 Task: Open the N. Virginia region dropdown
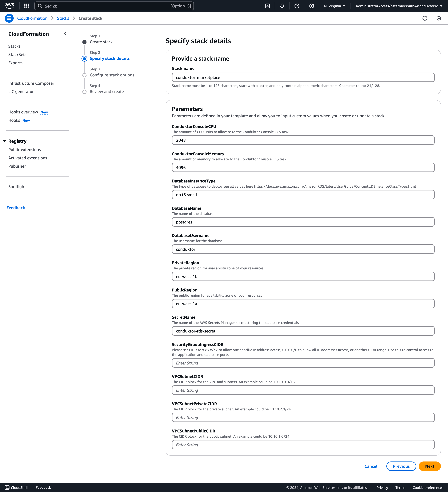click(x=334, y=6)
